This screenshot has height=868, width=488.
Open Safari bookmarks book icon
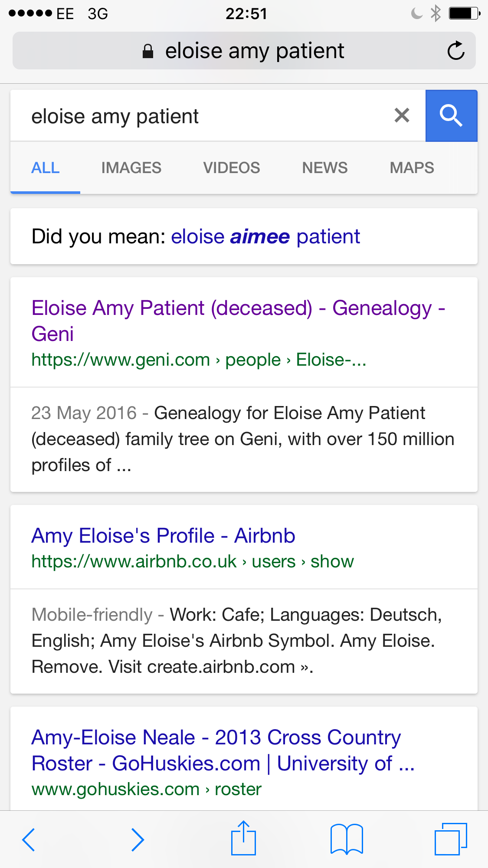347,839
